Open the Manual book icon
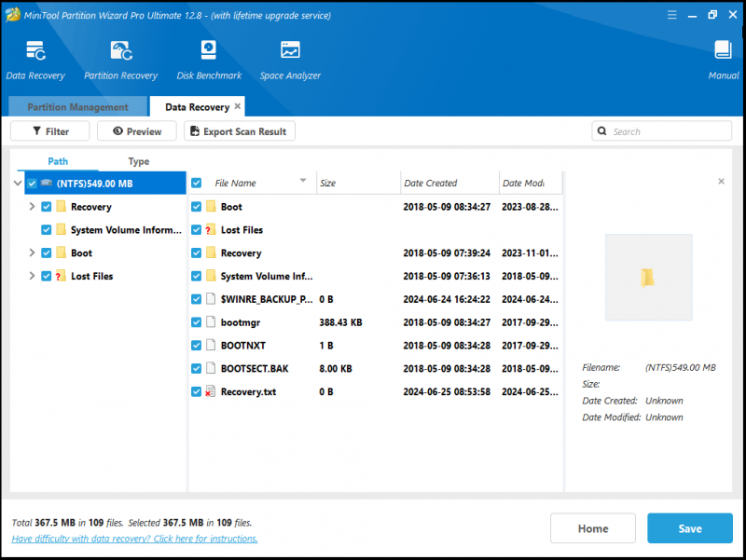This screenshot has height=560, width=746. pos(724,50)
